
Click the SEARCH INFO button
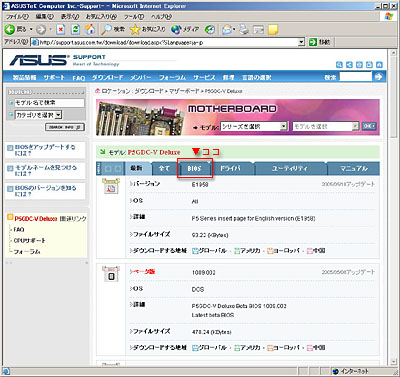coord(65,127)
